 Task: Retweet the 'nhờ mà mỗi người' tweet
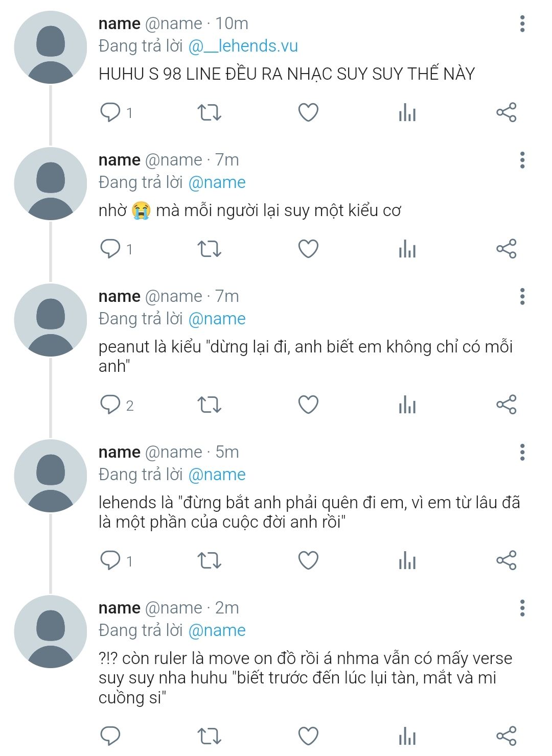(209, 249)
